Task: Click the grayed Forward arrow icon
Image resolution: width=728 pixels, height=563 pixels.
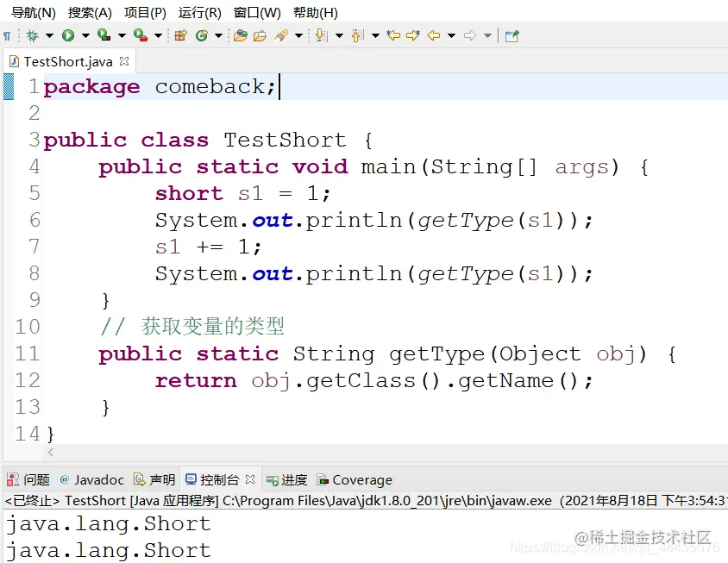Action: click(470, 35)
